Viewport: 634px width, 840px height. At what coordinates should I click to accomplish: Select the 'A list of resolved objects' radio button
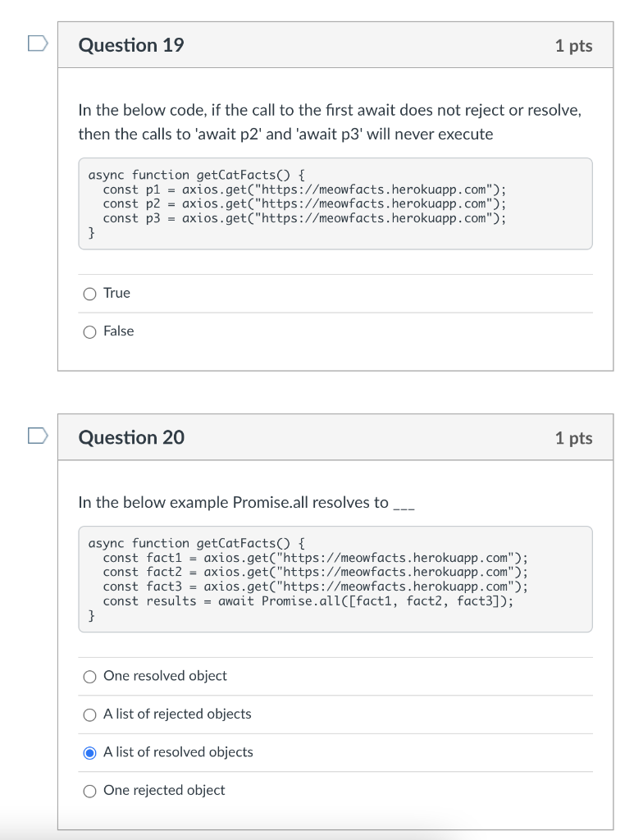point(90,753)
